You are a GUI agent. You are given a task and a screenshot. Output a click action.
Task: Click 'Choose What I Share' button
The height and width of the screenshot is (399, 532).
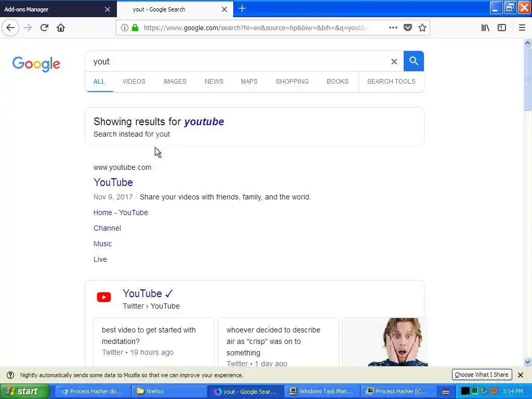click(x=482, y=375)
